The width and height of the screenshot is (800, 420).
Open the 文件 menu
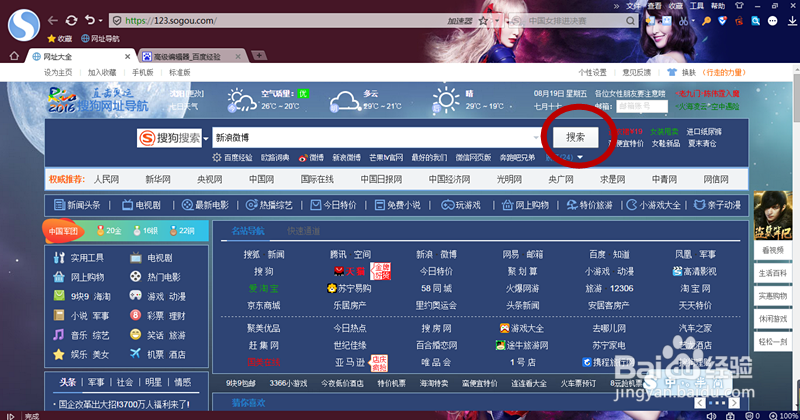[x=633, y=6]
